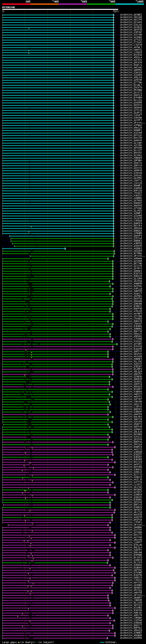This screenshot has height=644, width=146.
Task: Select the UniRef100_A1BGX3 label
Action: coord(131,477)
